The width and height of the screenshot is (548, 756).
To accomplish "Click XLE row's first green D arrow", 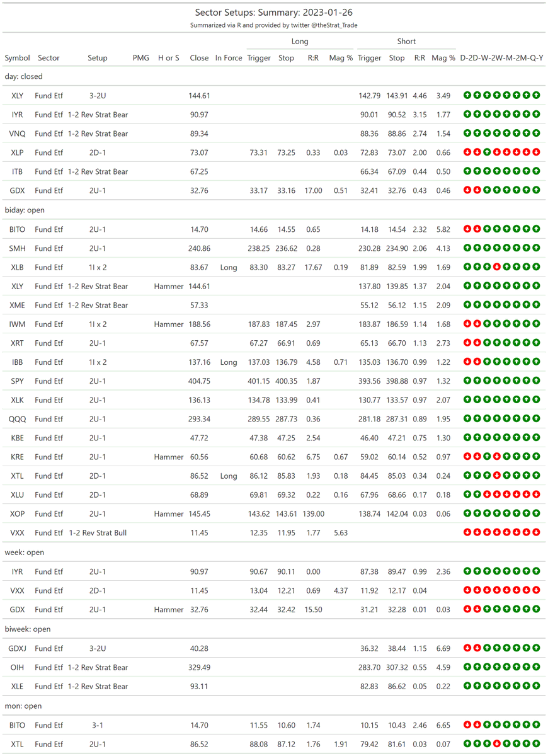I will [467, 686].
